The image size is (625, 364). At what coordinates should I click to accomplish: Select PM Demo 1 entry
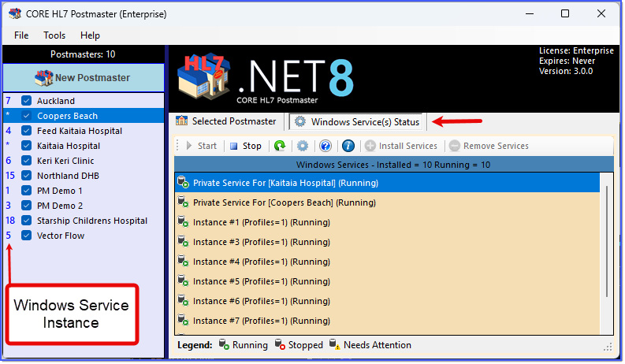coord(59,191)
